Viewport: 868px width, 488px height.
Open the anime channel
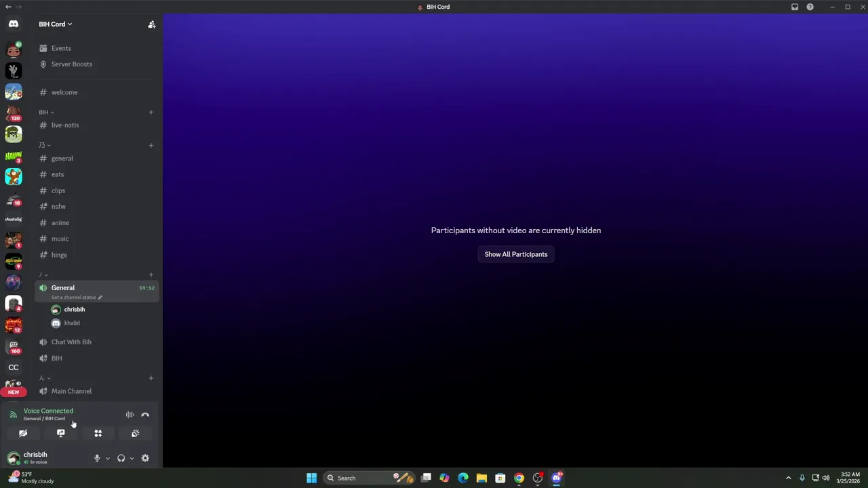[x=96, y=222]
